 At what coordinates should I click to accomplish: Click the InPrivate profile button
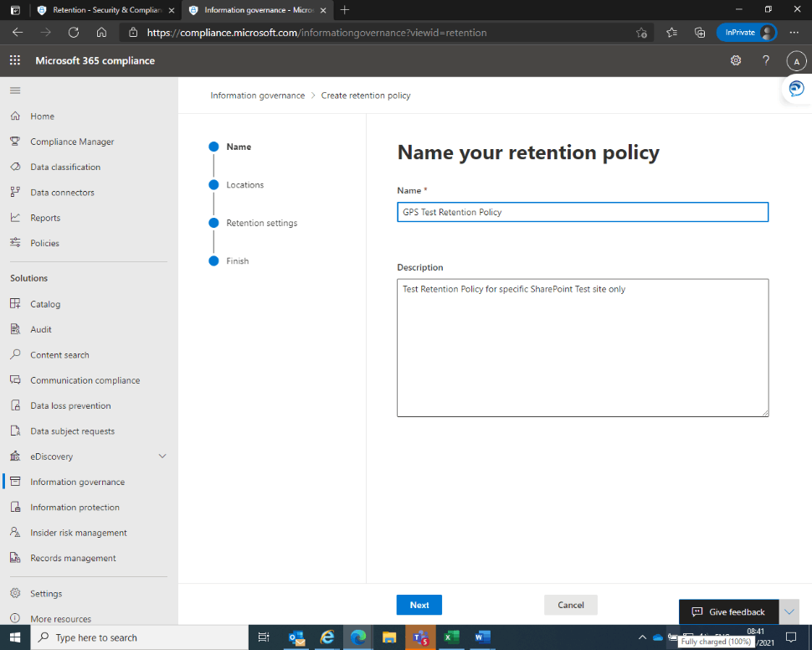click(746, 33)
